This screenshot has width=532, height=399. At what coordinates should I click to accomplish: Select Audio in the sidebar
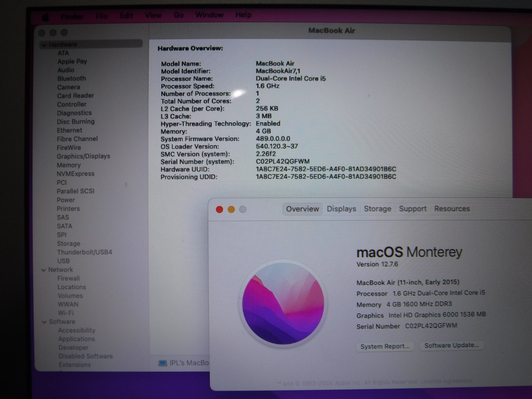pyautogui.click(x=66, y=70)
